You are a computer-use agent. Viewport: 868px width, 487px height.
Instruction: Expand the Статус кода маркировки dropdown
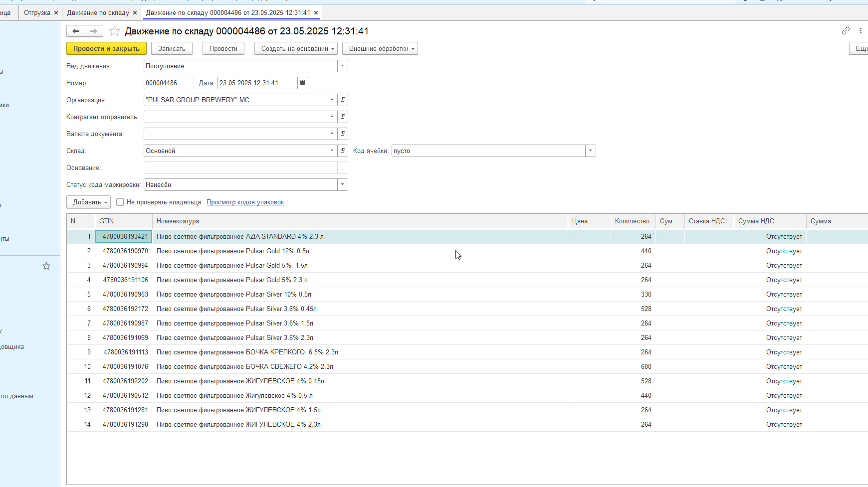[x=342, y=184]
